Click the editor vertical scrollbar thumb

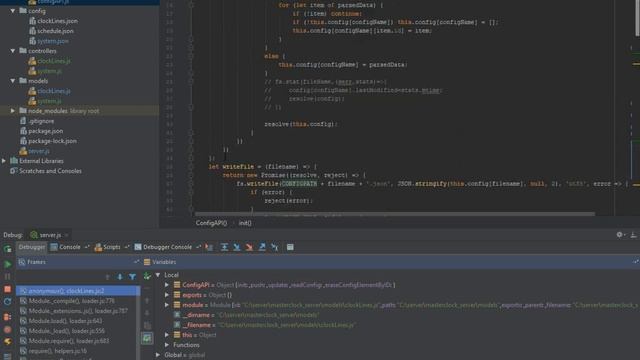coord(637,18)
